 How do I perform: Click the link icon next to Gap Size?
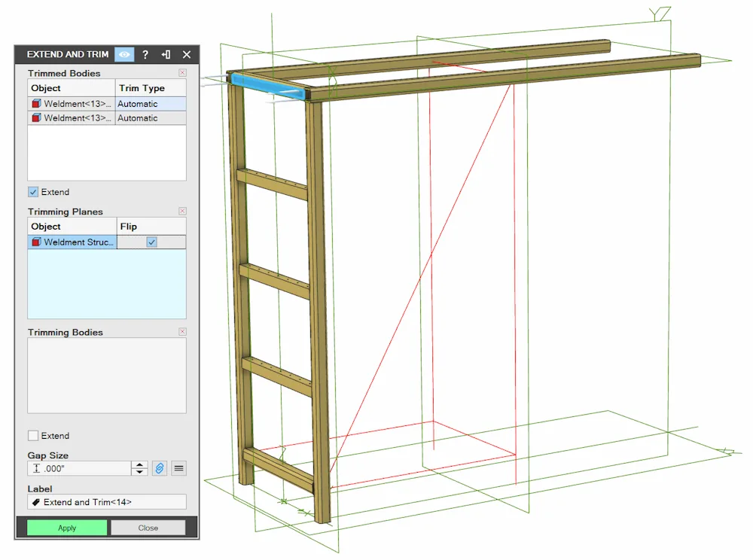point(160,468)
